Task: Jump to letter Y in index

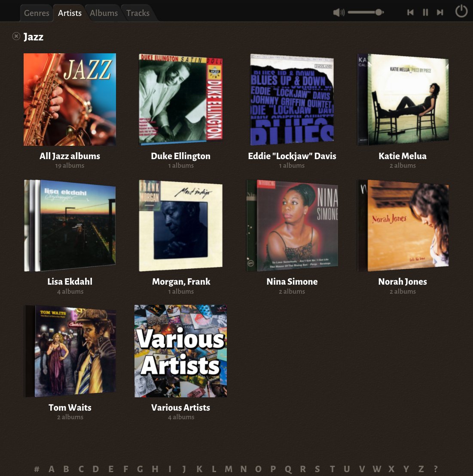Action: [406, 469]
